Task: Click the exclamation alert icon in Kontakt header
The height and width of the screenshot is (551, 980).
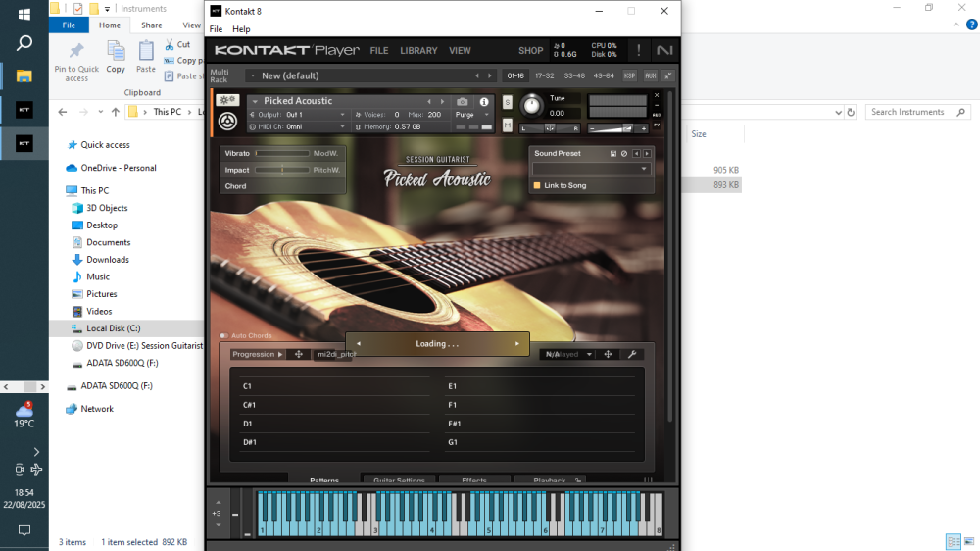Action: [x=638, y=50]
